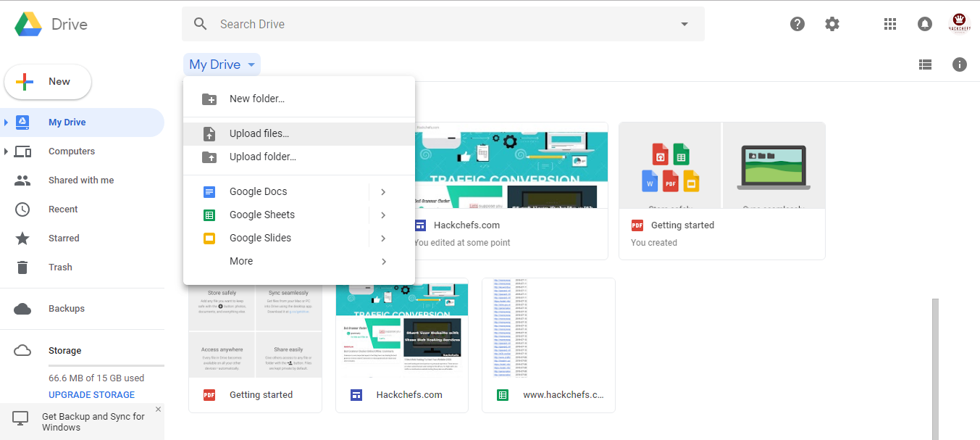Viewport: 980px width, 440px height.
Task: Click the Google Slides yellow icon
Action: (x=209, y=238)
